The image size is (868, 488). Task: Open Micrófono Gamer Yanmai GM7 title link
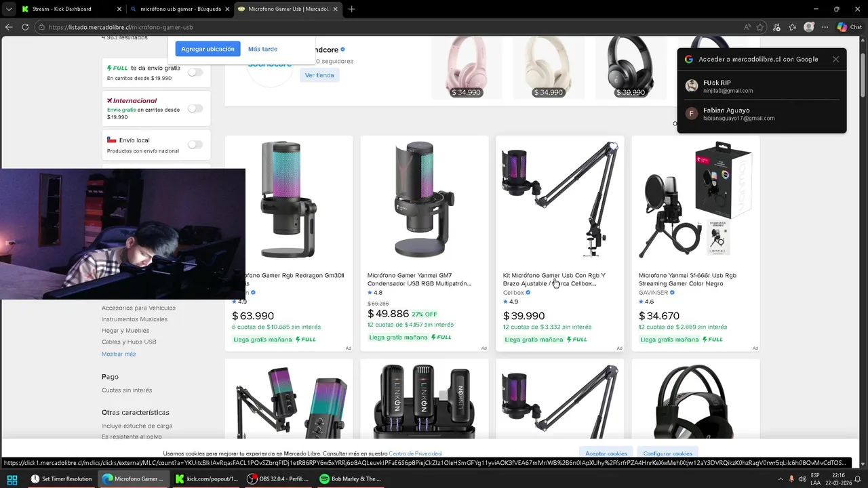(x=419, y=279)
